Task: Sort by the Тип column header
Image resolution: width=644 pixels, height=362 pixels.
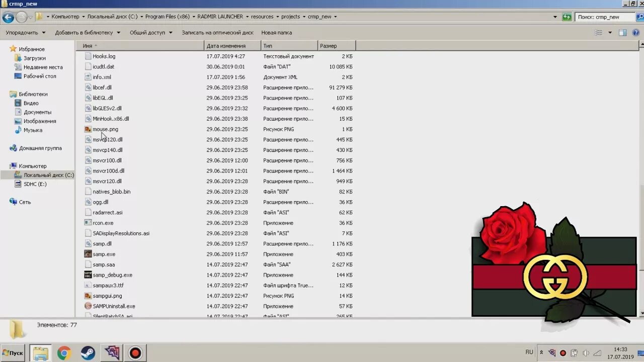Action: pos(289,46)
